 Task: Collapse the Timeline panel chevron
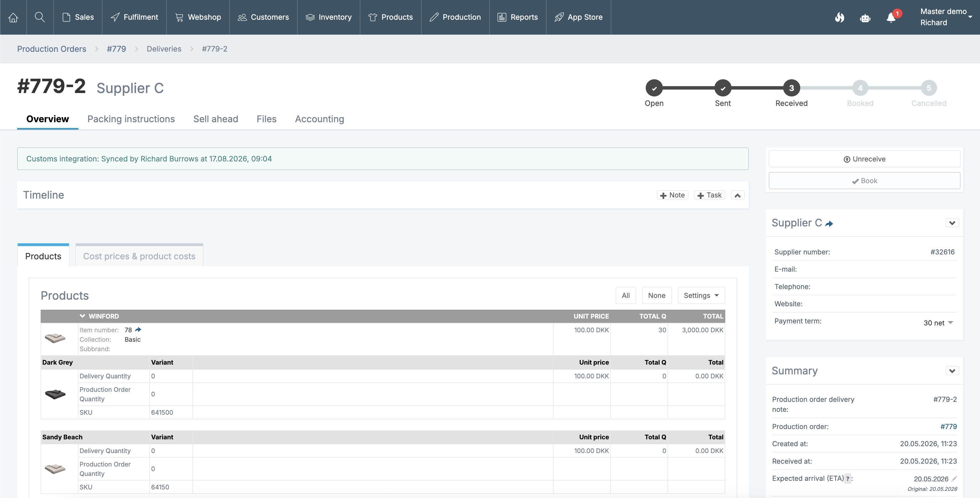coord(737,195)
